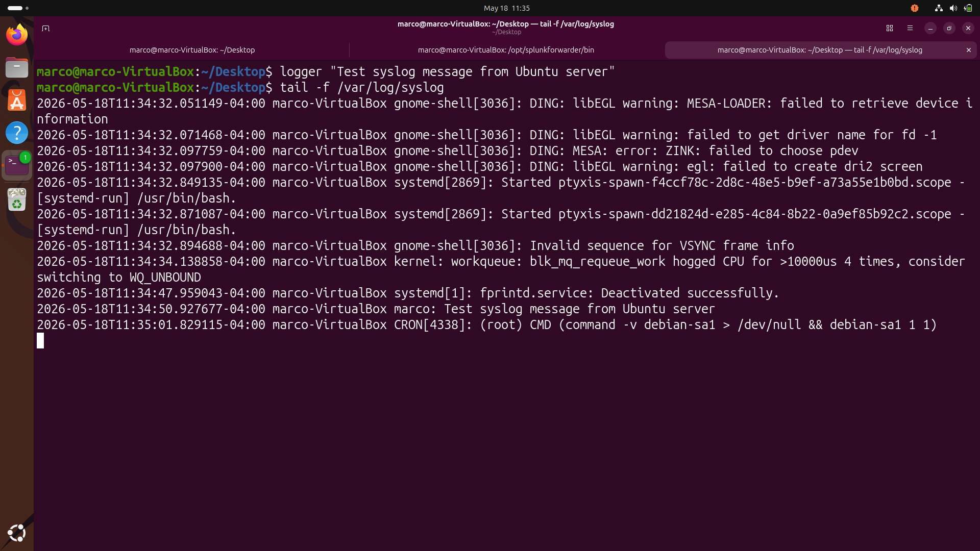The width and height of the screenshot is (980, 551).
Task: Open the calendar via May 18 11:35 clock
Action: click(506, 8)
